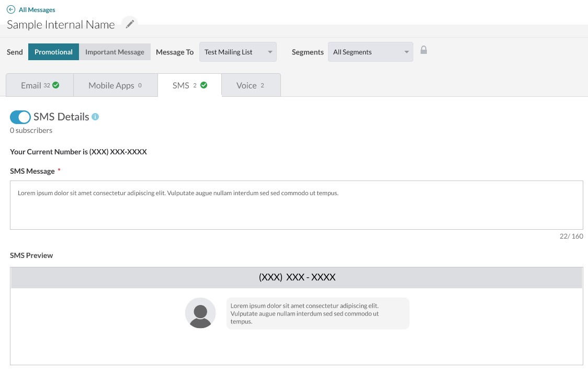Viewport: 588px width, 371px height.
Task: Click the SMS Message field label
Action: coord(32,171)
